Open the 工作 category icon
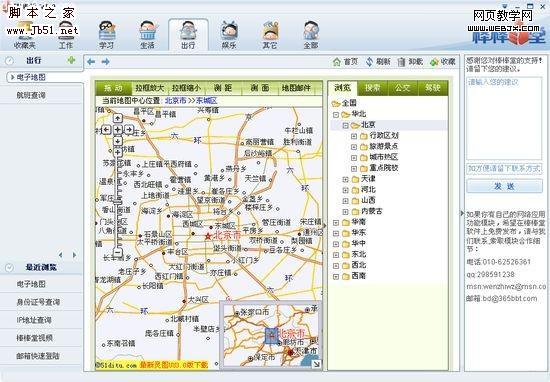Viewport: 550px width, 382px height. 65,35
